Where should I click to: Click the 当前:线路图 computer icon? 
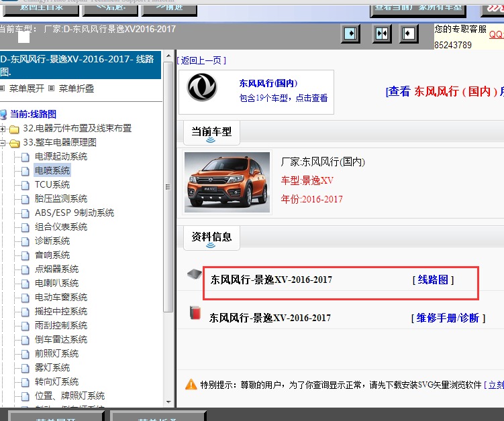click(x=3, y=115)
